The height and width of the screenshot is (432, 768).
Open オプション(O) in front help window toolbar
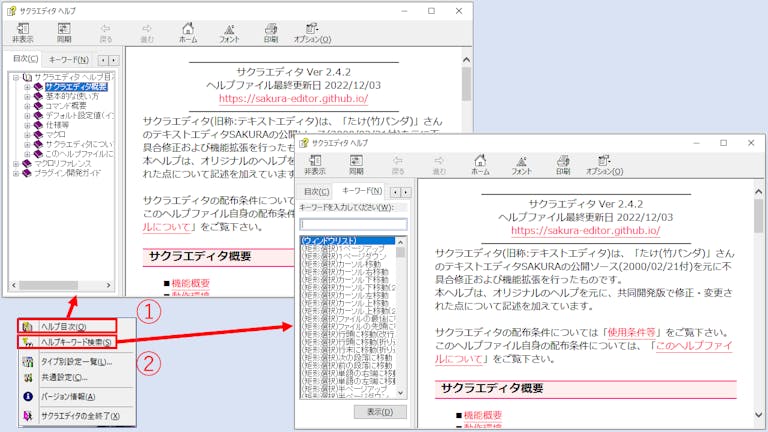(x=604, y=165)
